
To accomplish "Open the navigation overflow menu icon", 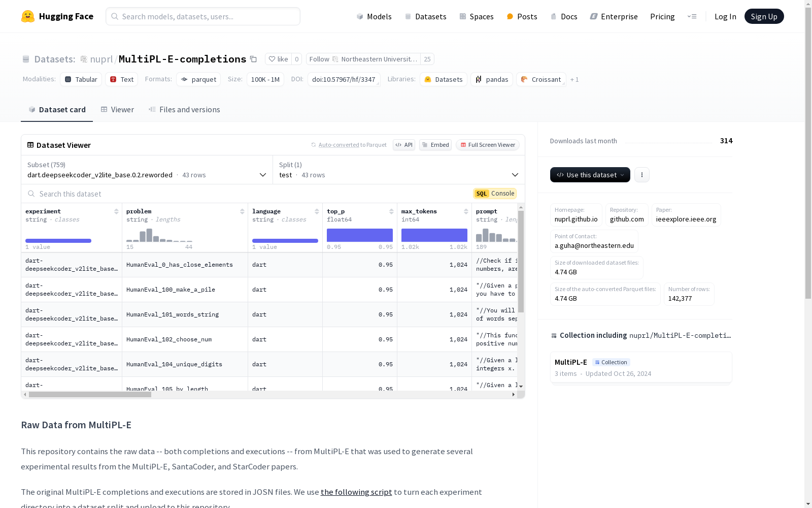I will (692, 16).
